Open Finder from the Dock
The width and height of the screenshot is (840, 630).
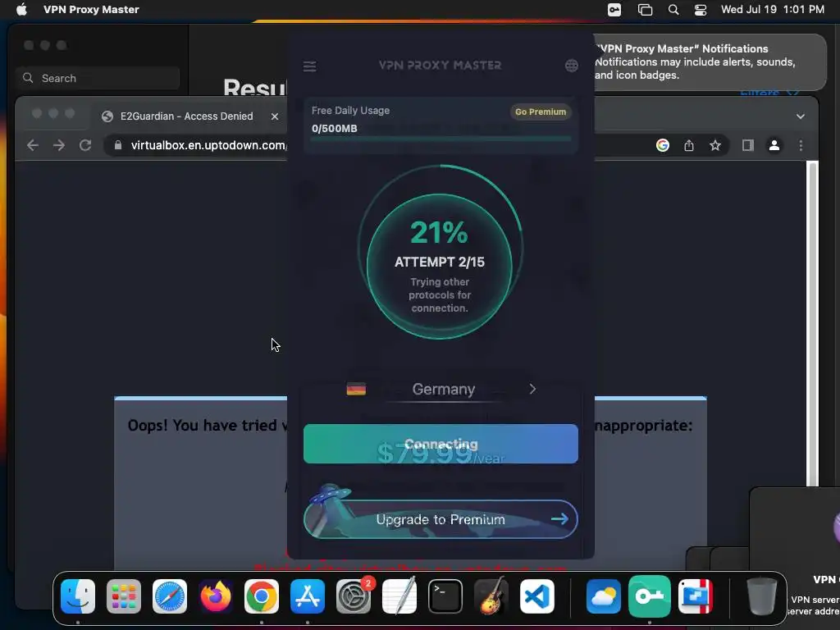click(78, 596)
